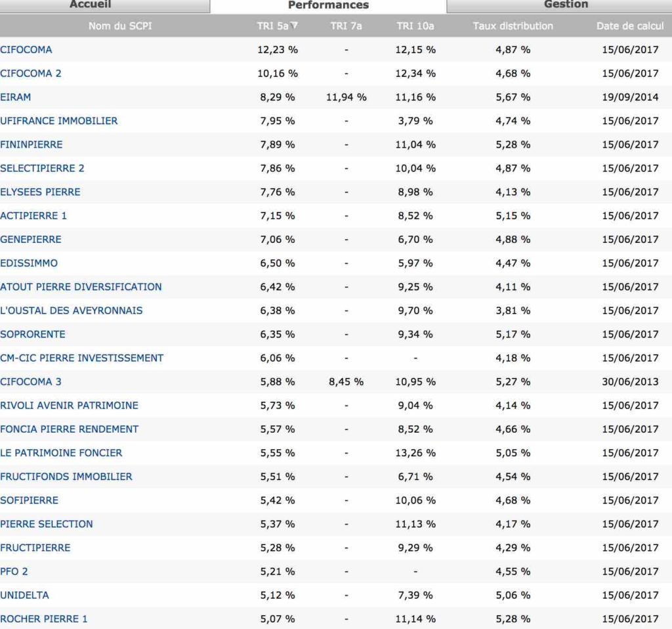Viewport: 672px width, 629px height.
Task: Click the 11,14 % TRI 10a value
Action: [415, 619]
